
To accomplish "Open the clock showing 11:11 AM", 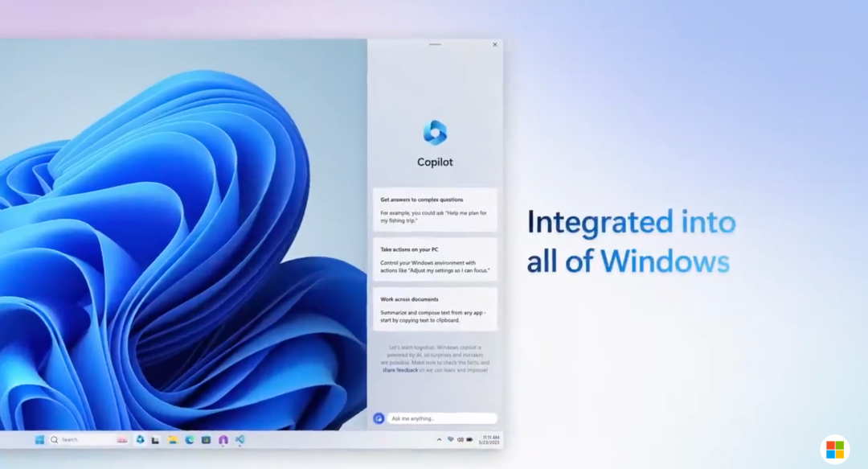I will point(489,439).
